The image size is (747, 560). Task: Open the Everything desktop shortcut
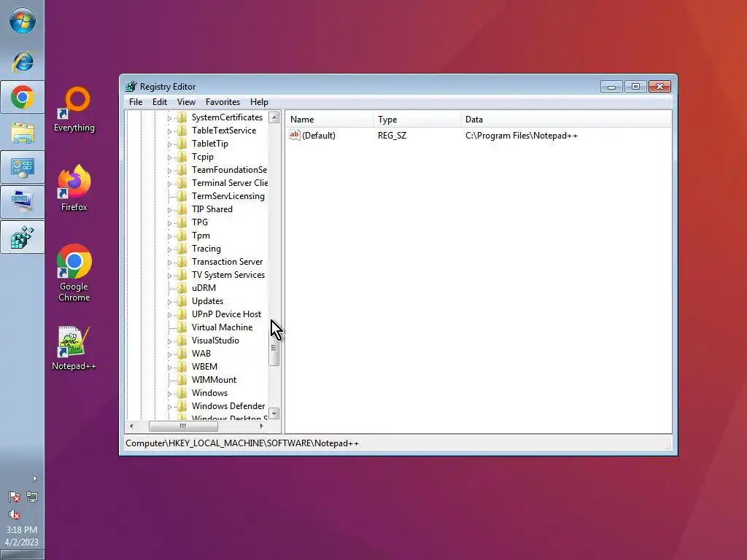pyautogui.click(x=74, y=109)
